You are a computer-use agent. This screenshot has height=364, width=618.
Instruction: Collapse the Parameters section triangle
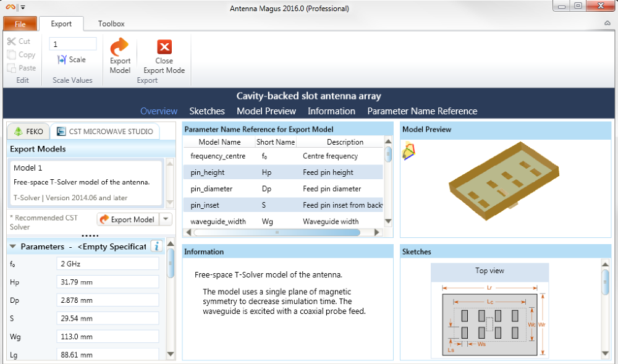[x=12, y=246]
